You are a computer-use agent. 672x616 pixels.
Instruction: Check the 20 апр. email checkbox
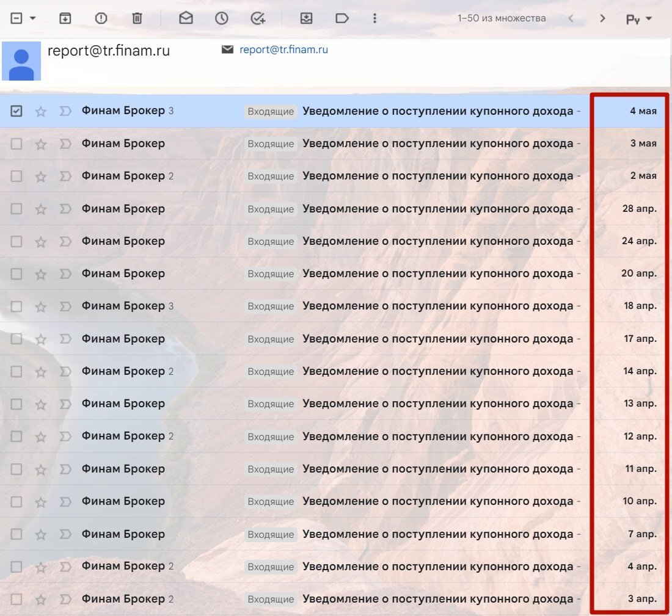click(16, 274)
